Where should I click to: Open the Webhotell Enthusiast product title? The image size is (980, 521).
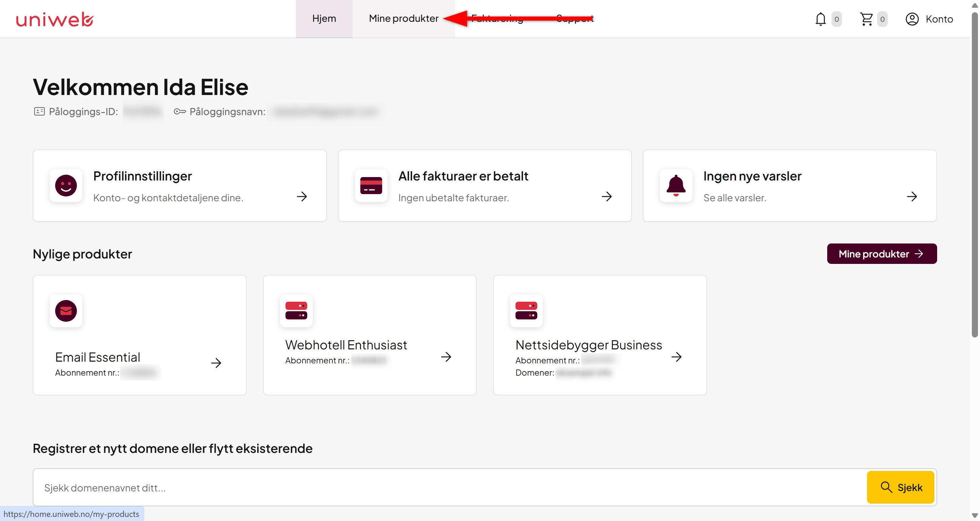pos(346,345)
